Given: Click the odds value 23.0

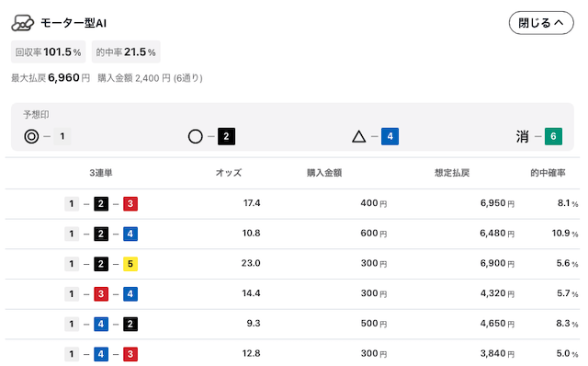Looking at the screenshot, I should coord(251,263).
